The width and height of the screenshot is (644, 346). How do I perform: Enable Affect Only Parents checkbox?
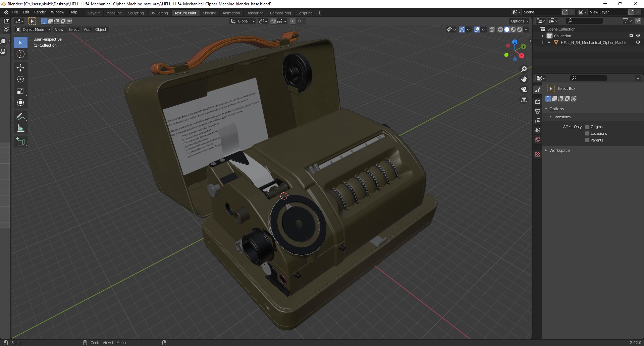click(x=587, y=140)
